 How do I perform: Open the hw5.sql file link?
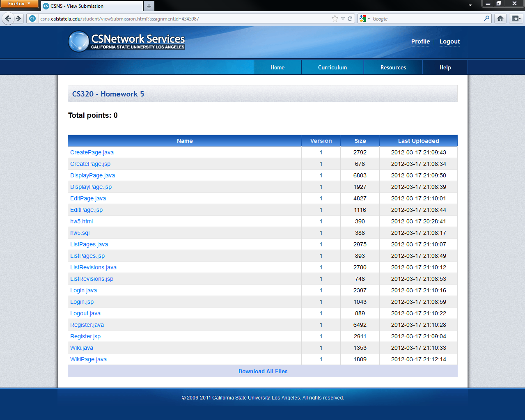[80, 233]
